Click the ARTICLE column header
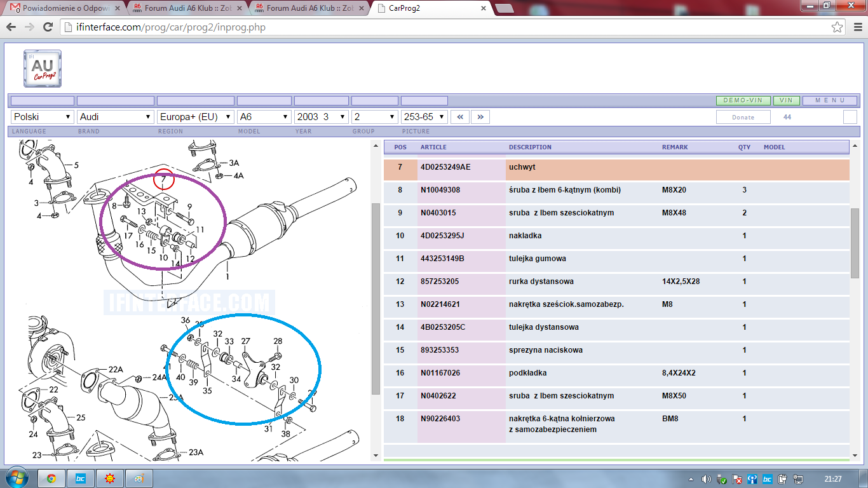868x488 pixels. [x=433, y=147]
